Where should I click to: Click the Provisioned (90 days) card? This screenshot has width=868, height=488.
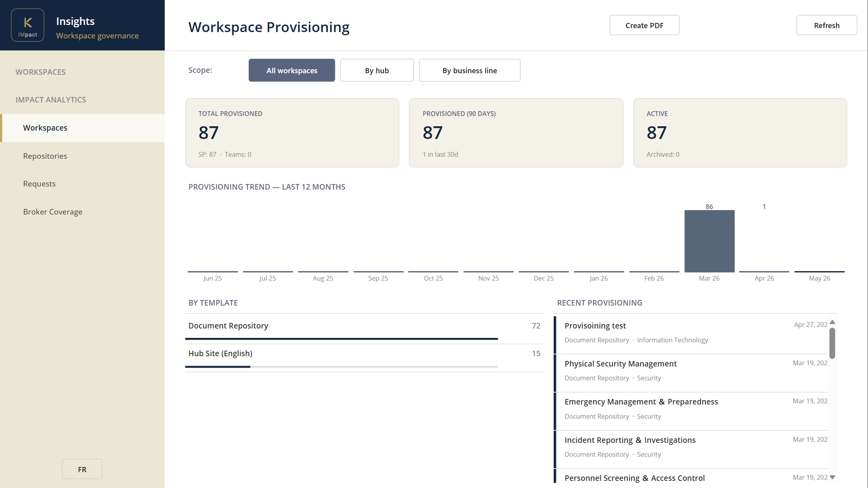click(x=516, y=133)
